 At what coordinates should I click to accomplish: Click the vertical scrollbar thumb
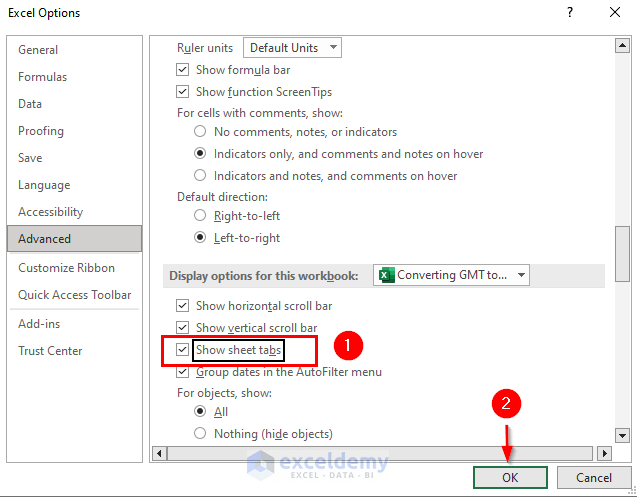(x=622, y=254)
